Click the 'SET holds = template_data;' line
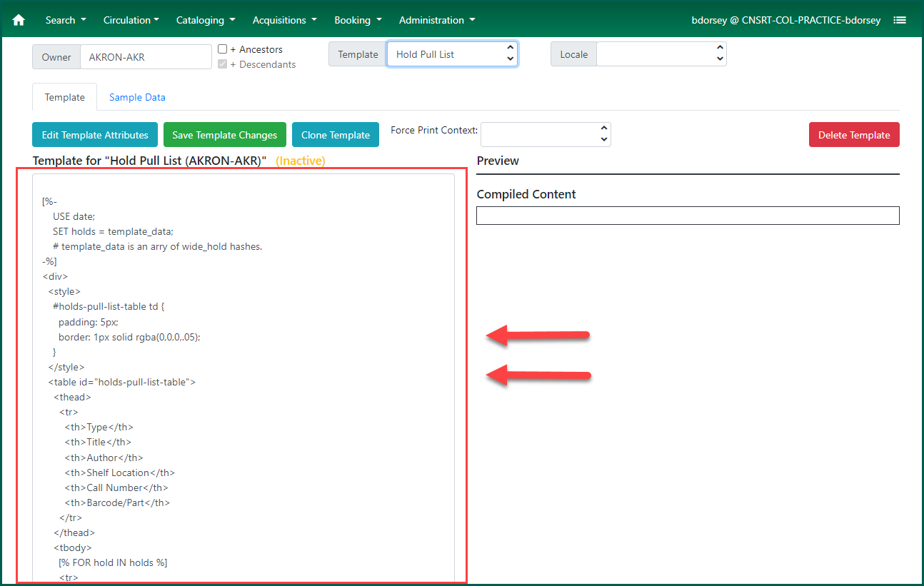 [113, 231]
